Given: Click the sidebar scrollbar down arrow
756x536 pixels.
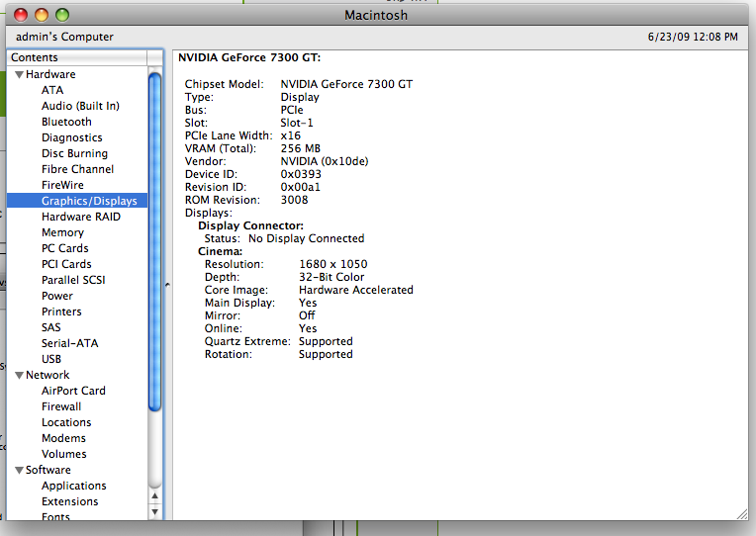Looking at the screenshot, I should pos(154,510).
